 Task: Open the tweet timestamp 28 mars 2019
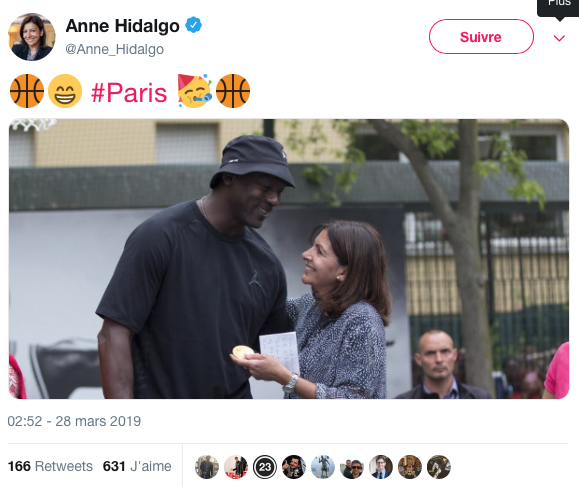(74, 421)
